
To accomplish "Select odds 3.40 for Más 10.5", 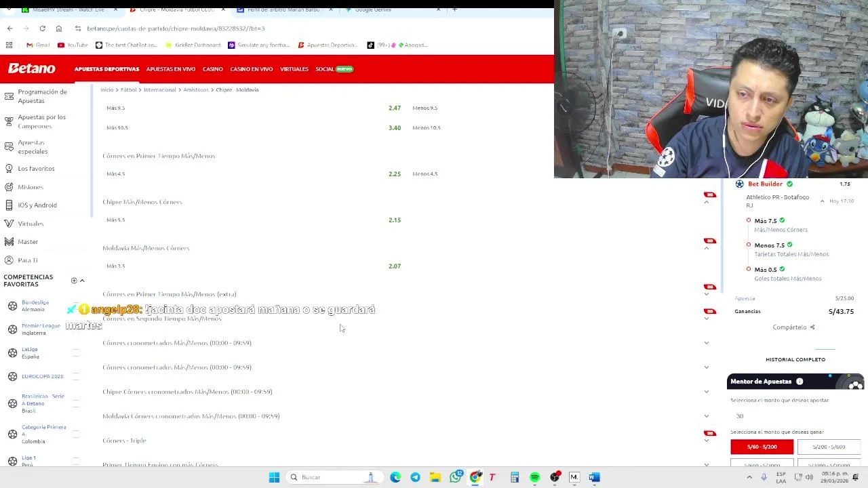I will click(x=395, y=127).
